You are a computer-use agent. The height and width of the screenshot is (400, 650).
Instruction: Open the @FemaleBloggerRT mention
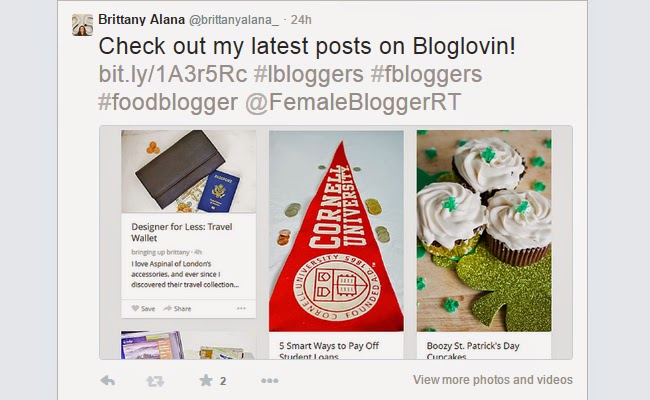click(x=353, y=102)
